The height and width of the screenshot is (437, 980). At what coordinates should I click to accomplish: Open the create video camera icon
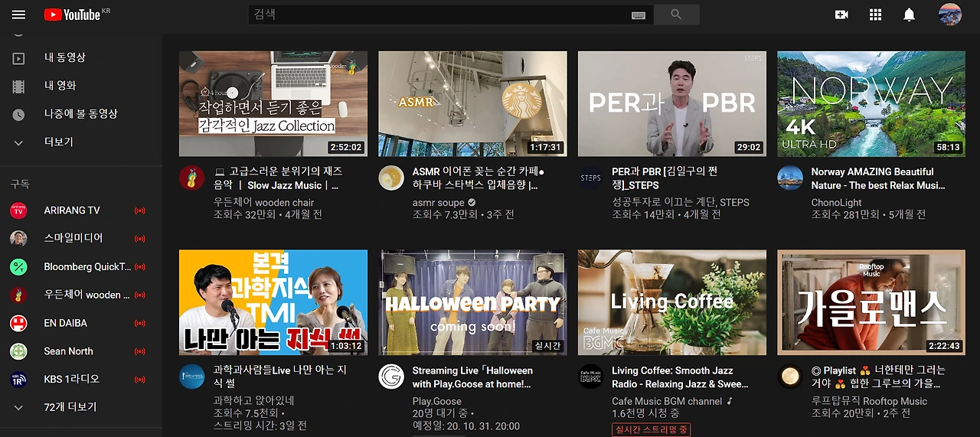click(841, 15)
